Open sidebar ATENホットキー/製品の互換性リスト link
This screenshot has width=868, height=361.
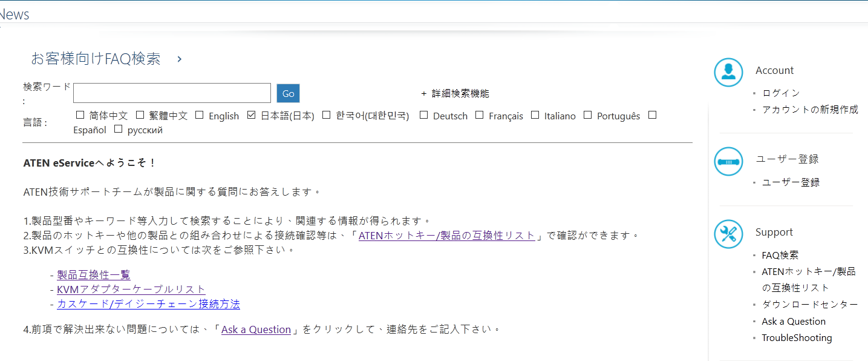click(x=809, y=280)
